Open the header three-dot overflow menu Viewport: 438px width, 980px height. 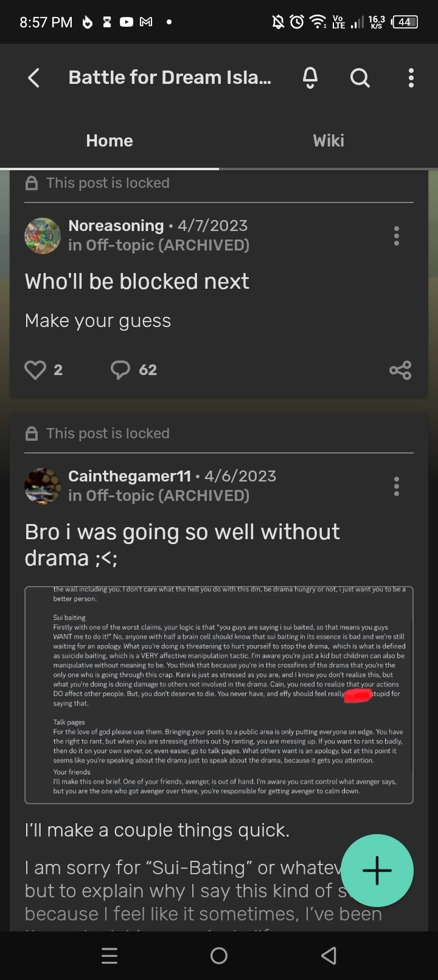coord(411,78)
